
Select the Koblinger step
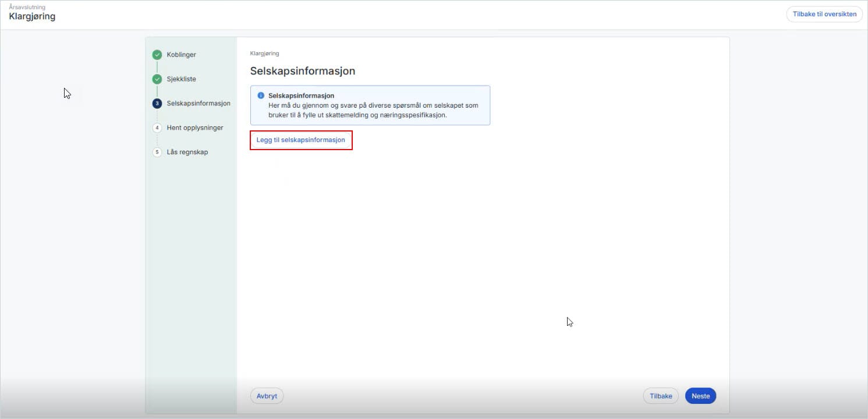(182, 55)
